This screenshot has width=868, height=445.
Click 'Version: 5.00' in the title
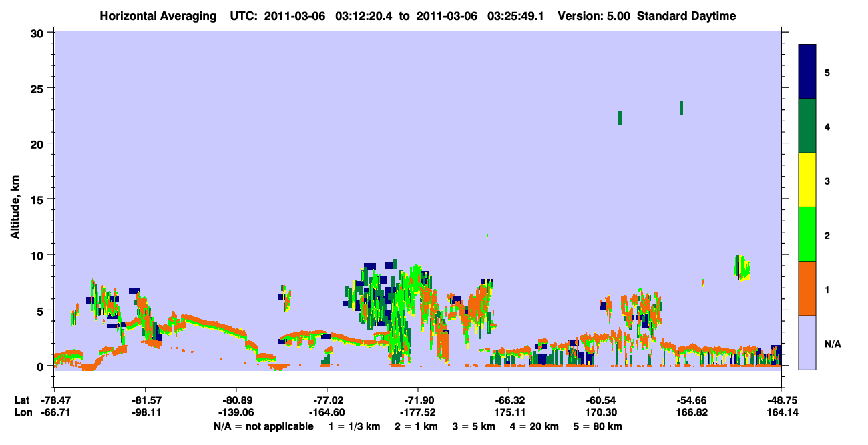coord(594,16)
